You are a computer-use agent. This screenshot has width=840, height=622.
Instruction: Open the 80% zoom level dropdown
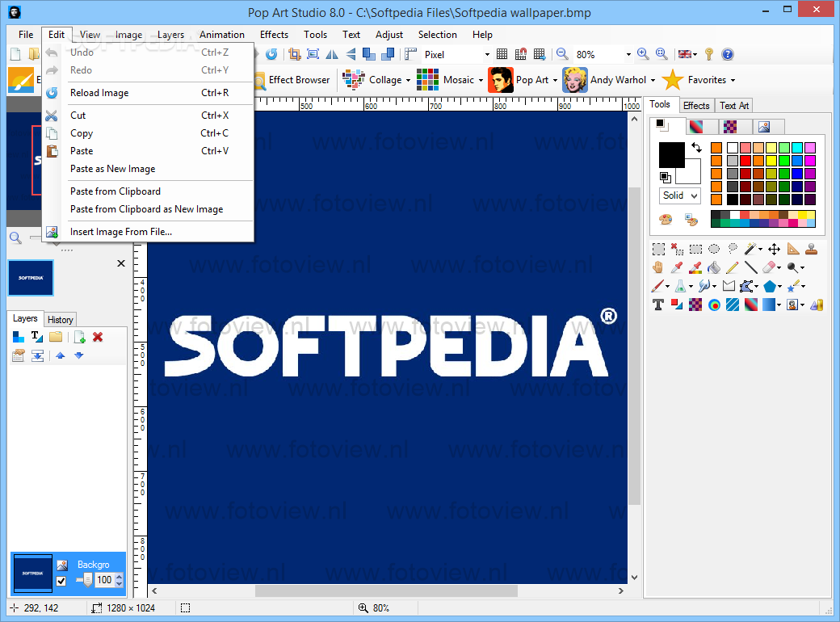628,54
